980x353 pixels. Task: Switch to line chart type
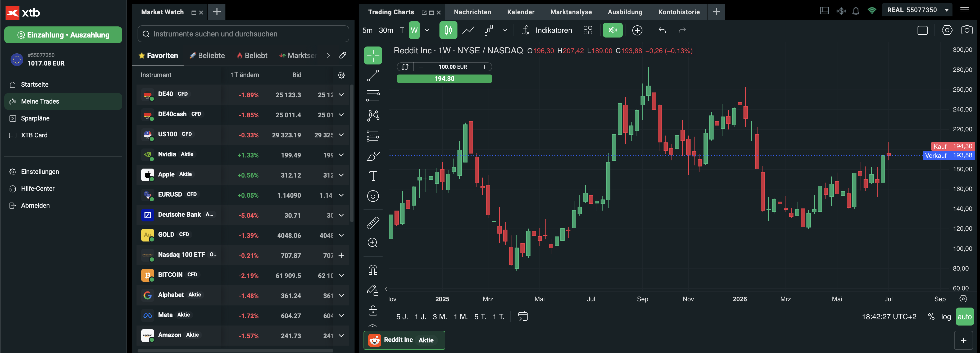[468, 30]
